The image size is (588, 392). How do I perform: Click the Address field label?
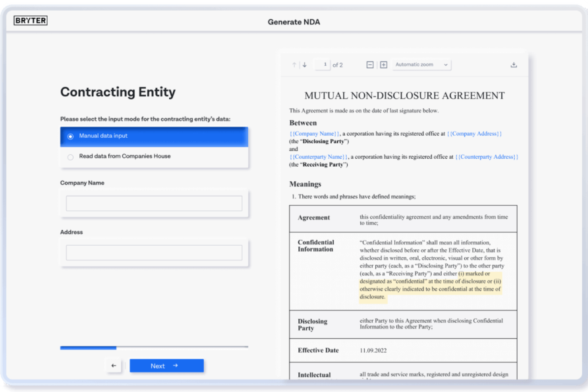tap(72, 232)
